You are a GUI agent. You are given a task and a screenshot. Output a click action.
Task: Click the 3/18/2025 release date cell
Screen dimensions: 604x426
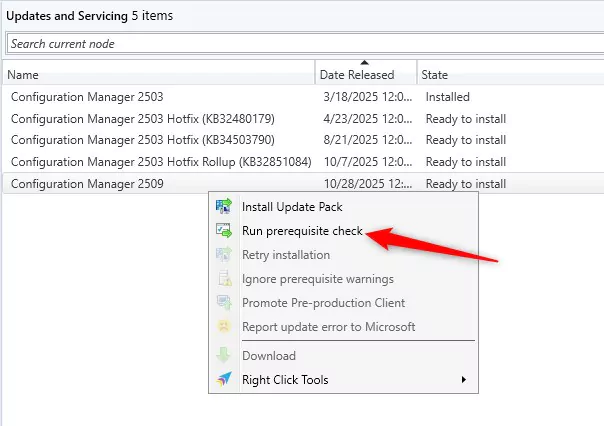[x=368, y=97]
